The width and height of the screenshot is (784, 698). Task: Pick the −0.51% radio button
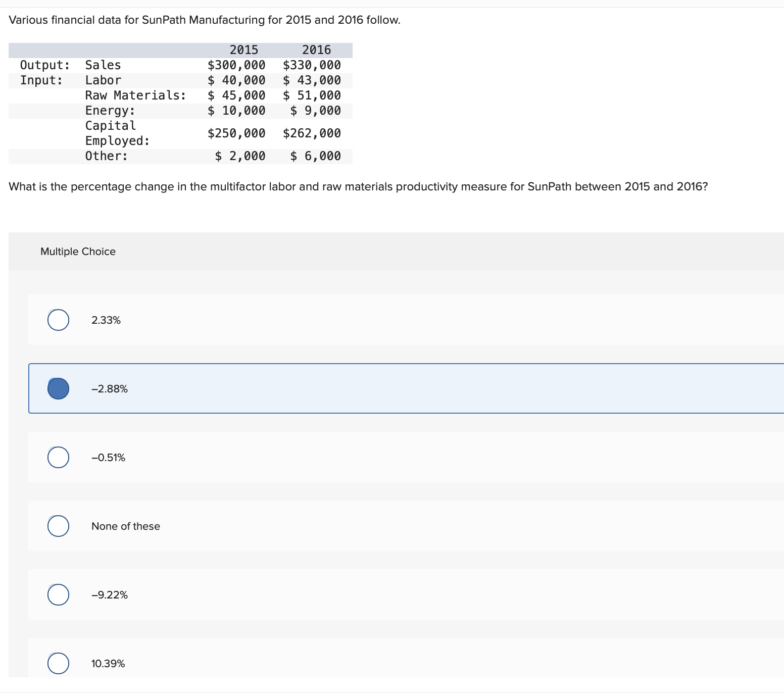tap(59, 457)
